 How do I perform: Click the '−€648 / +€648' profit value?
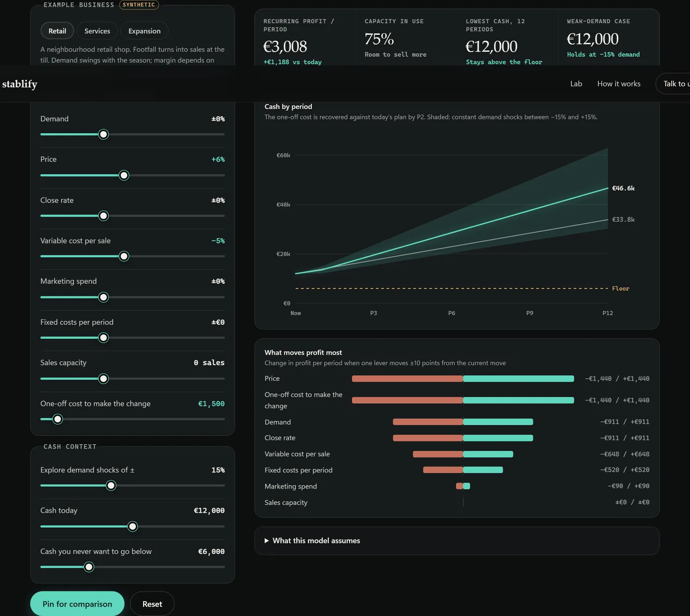pyautogui.click(x=624, y=454)
